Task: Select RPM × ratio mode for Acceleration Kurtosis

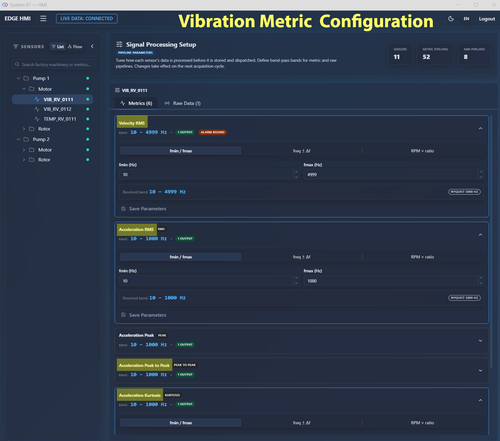Action: click(x=422, y=423)
